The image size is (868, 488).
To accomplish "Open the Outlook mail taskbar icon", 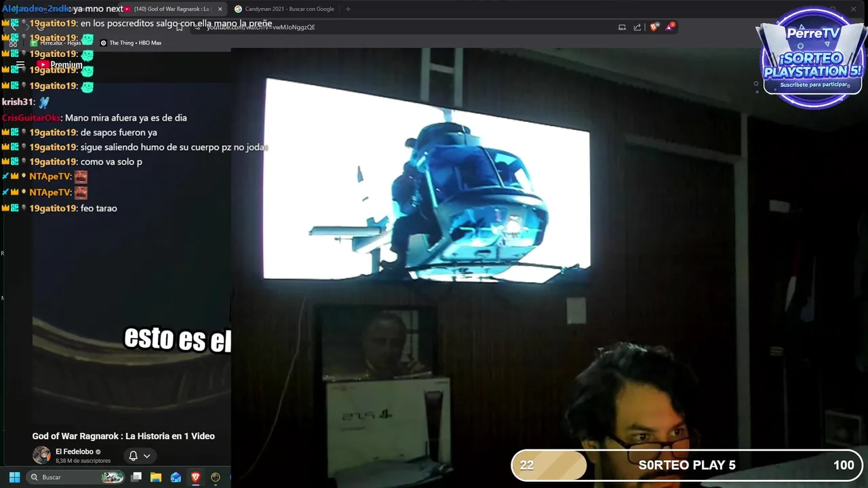I will [x=176, y=477].
